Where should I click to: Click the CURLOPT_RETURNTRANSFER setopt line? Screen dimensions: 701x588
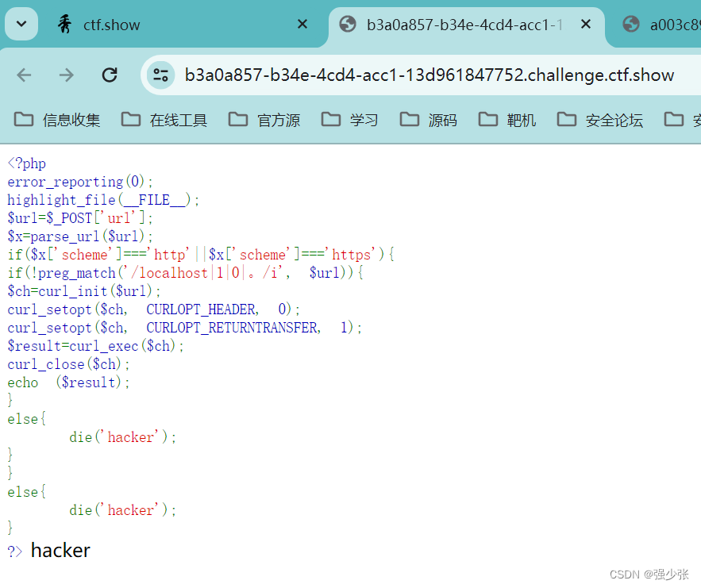click(x=184, y=328)
